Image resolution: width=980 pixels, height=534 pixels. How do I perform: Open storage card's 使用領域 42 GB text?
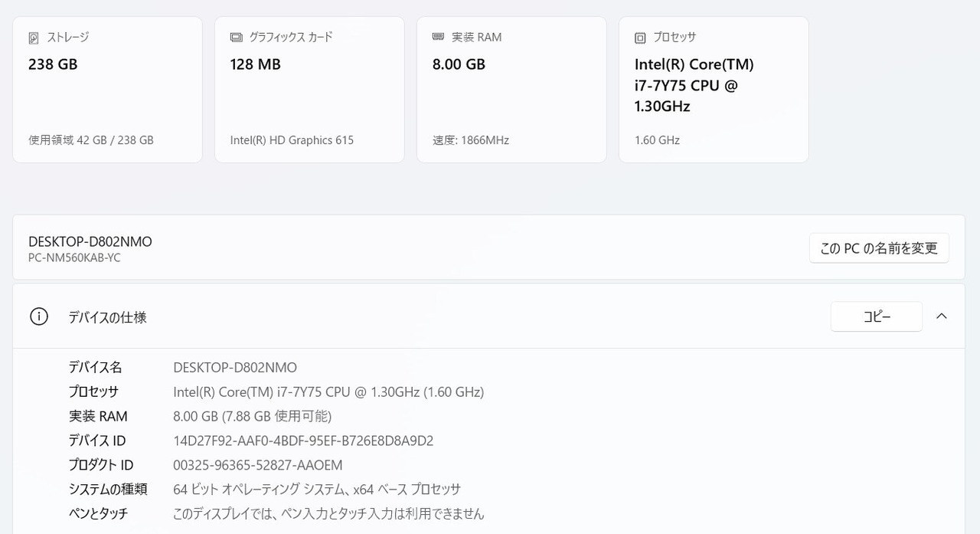(90, 140)
